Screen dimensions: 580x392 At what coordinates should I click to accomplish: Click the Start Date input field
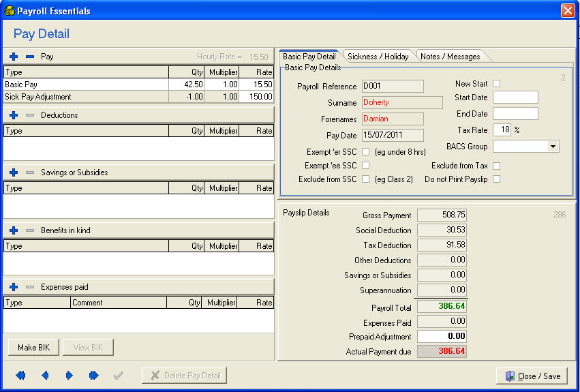point(515,97)
